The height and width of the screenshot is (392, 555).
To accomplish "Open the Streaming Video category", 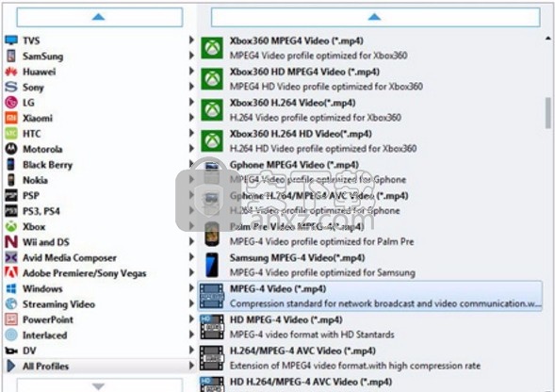I will 100,303.
